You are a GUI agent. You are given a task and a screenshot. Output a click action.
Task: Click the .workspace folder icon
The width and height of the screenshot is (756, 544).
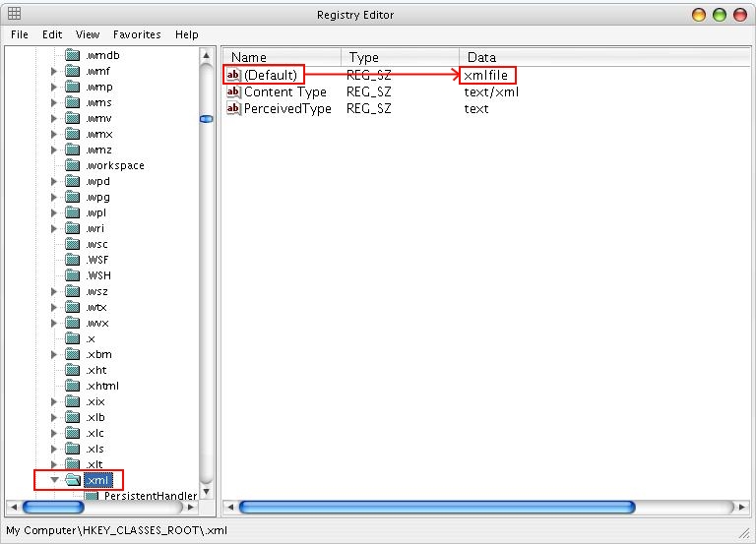(73, 165)
